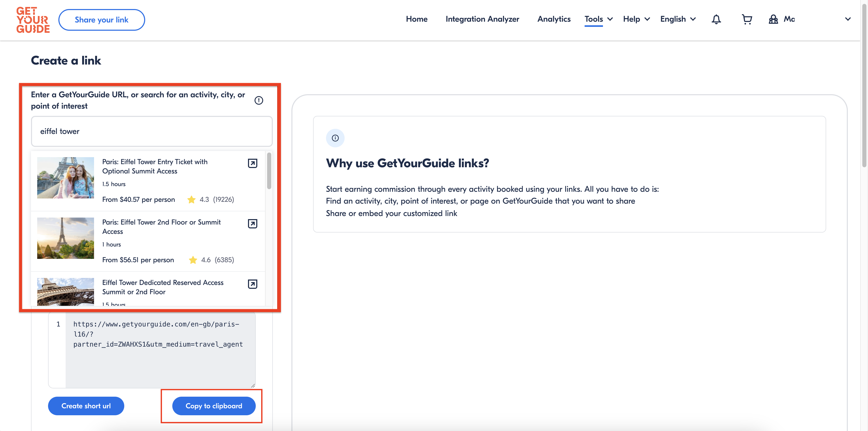868x431 pixels.
Task: Click the eiffel tower search field
Action: click(152, 131)
